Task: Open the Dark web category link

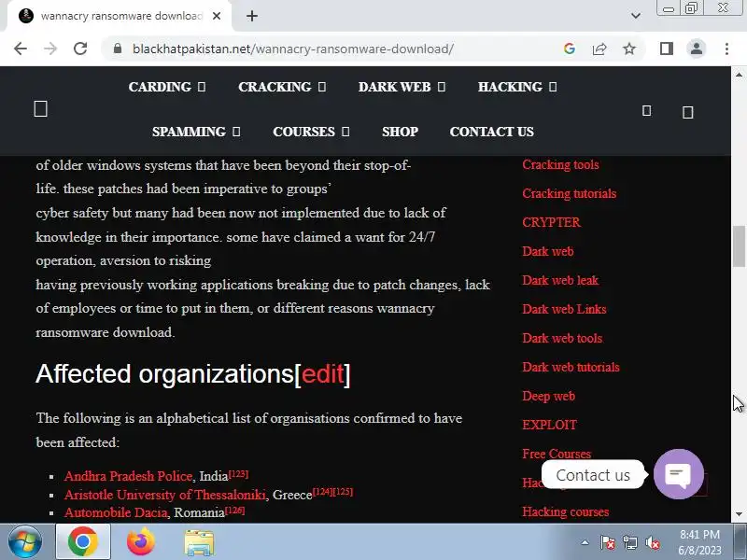Action: [x=548, y=251]
